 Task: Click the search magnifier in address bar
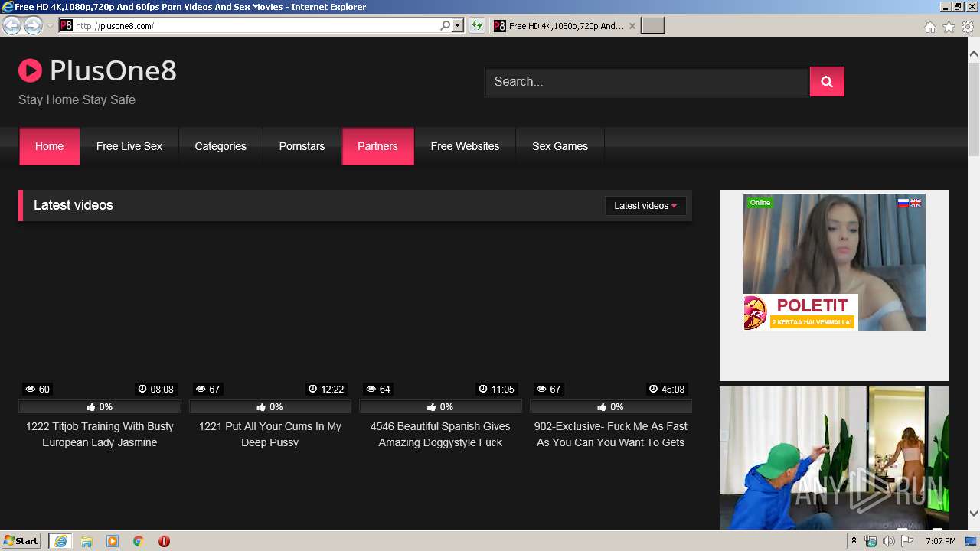pos(446,26)
